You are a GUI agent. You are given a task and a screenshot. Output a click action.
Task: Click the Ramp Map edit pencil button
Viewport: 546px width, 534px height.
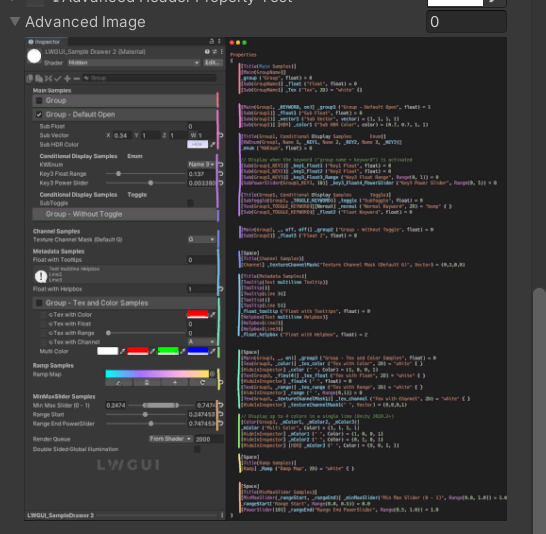tap(118, 383)
